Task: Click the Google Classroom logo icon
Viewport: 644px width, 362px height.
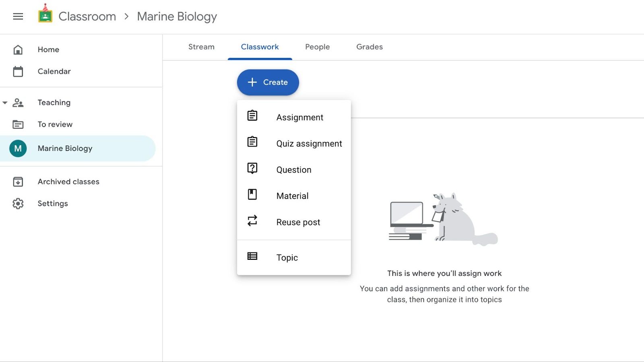Action: [x=45, y=14]
